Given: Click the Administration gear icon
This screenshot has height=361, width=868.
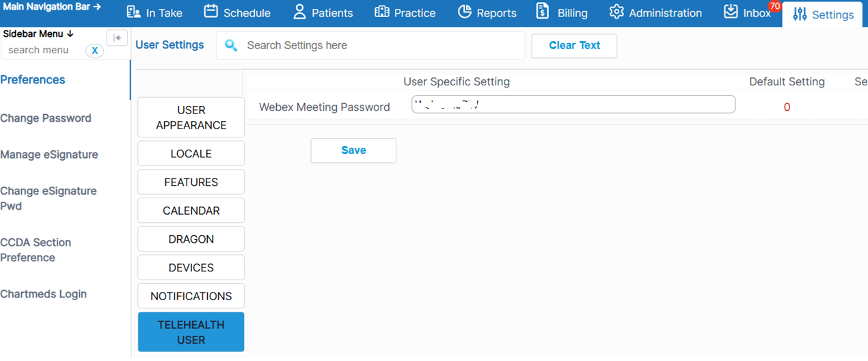Looking at the screenshot, I should pyautogui.click(x=616, y=12).
